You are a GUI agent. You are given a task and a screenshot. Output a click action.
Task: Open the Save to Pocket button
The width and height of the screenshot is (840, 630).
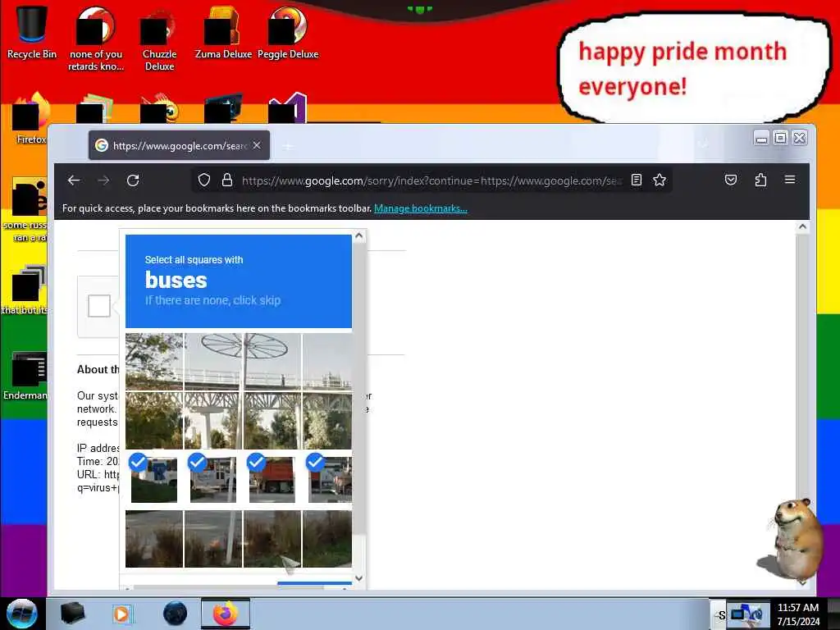731,180
